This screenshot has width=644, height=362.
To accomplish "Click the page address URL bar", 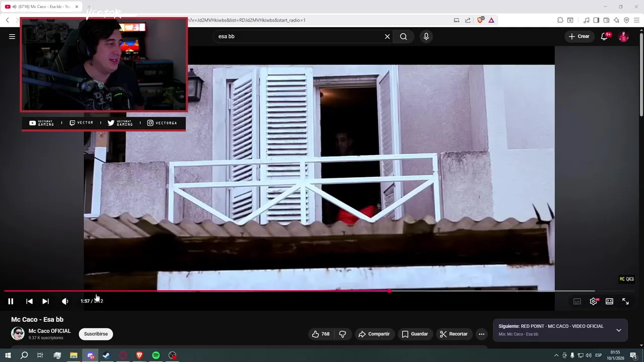I will pyautogui.click(x=317, y=20).
